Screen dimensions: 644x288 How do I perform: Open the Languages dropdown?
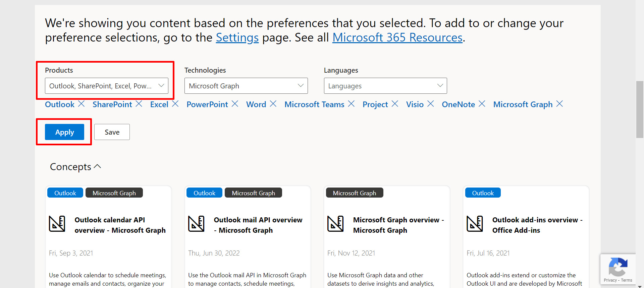point(385,86)
